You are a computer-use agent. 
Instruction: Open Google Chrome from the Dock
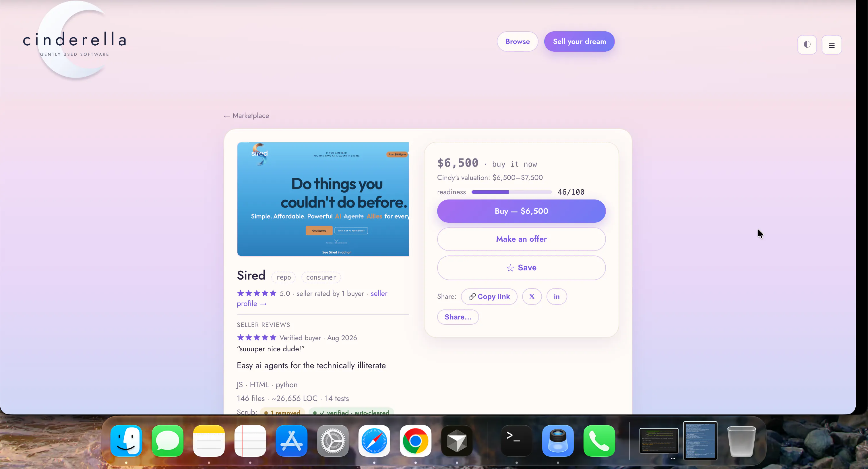[x=415, y=441]
